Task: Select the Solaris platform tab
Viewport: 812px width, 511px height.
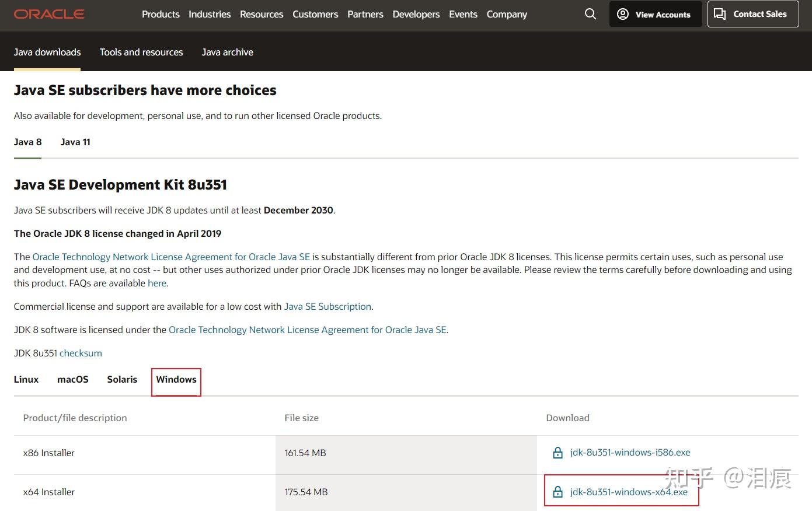Action: [x=122, y=379]
